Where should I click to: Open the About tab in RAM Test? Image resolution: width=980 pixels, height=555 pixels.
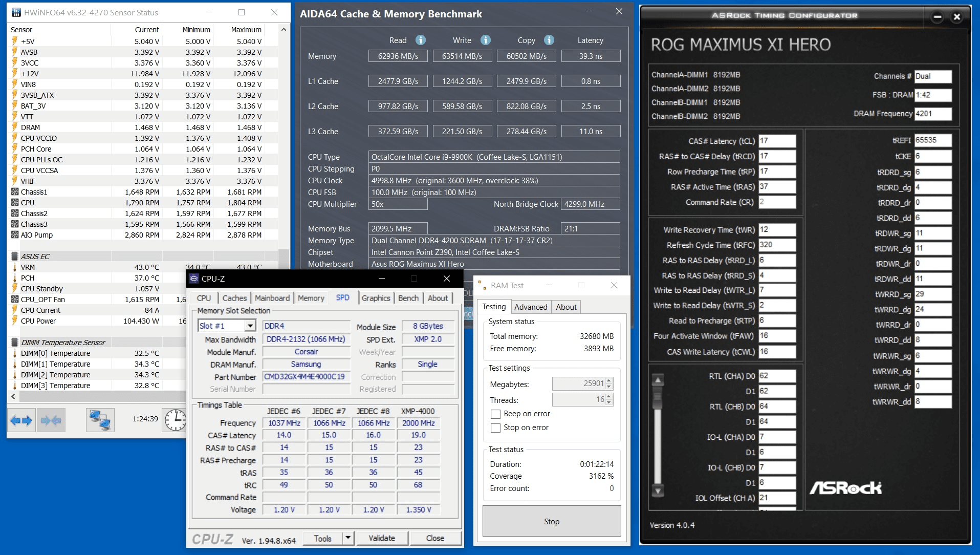point(566,307)
